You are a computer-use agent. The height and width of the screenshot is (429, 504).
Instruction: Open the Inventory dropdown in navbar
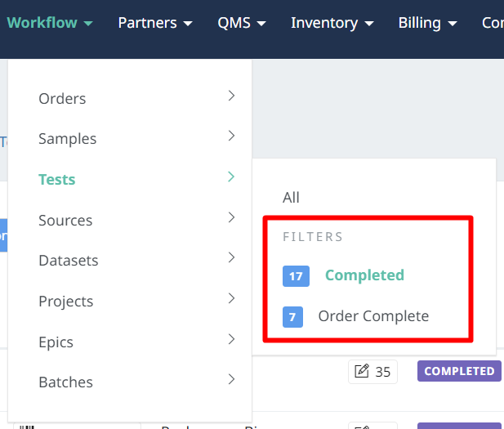pos(332,23)
